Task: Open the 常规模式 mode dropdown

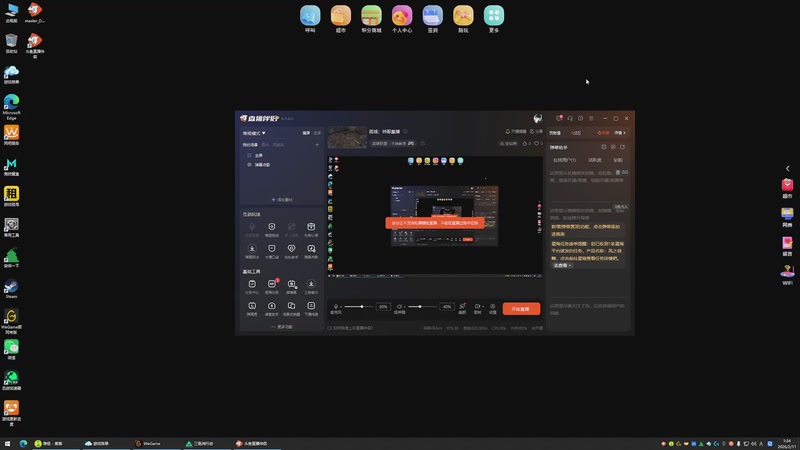Action: point(254,133)
